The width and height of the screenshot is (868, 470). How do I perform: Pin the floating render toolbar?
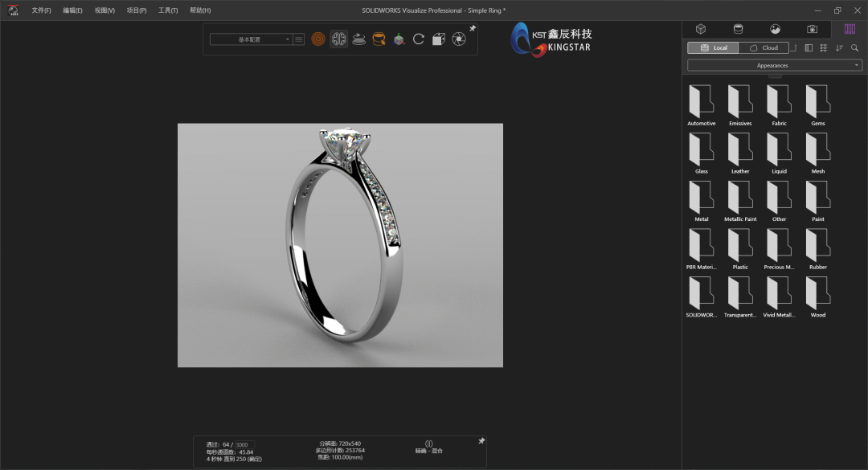click(473, 27)
